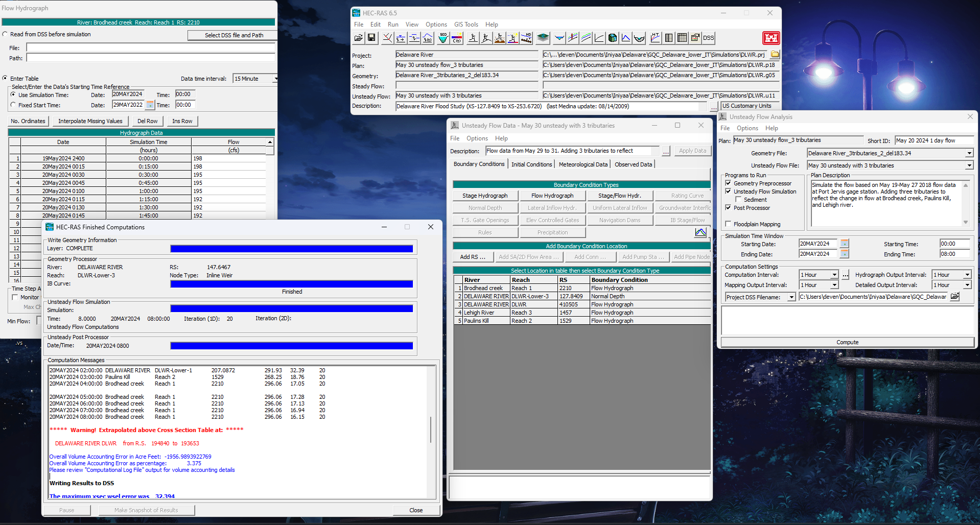Image resolution: width=980 pixels, height=525 pixels.
Task: Expand the Computation Interval dropdown
Action: pos(834,275)
